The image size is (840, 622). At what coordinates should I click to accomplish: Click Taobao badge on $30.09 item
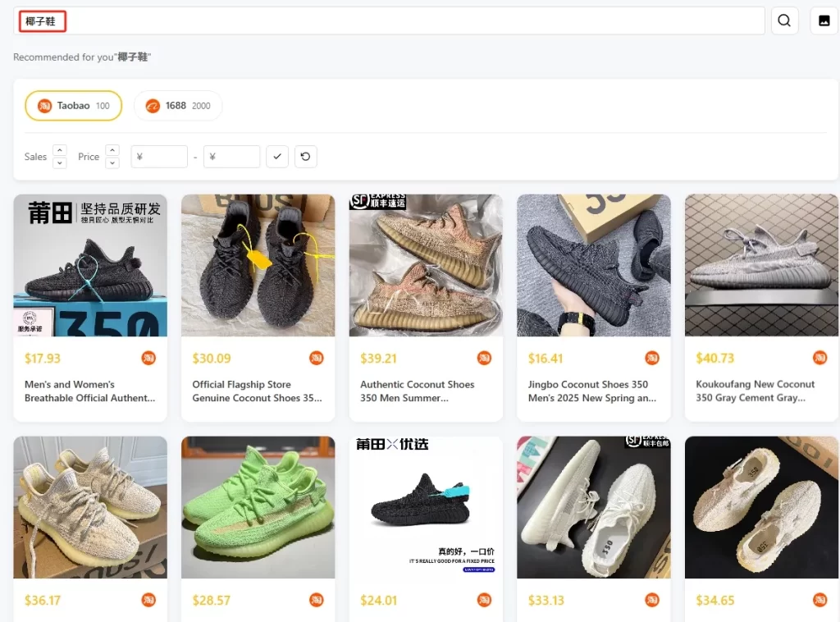317,358
